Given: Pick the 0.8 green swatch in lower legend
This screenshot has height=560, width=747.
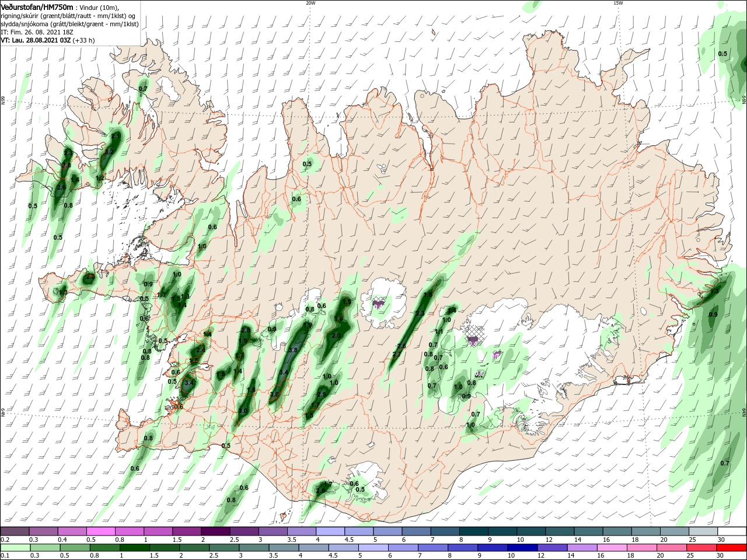Looking at the screenshot, I should coord(104,548).
